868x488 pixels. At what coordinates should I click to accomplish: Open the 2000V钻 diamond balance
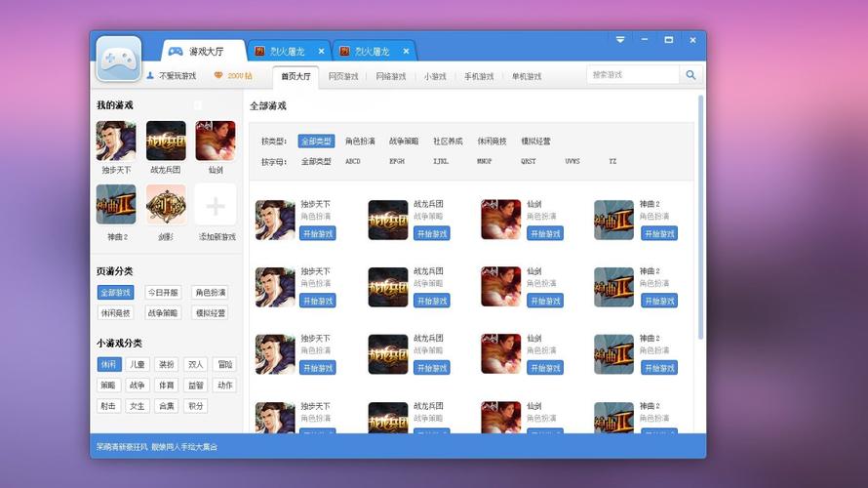[x=234, y=76]
